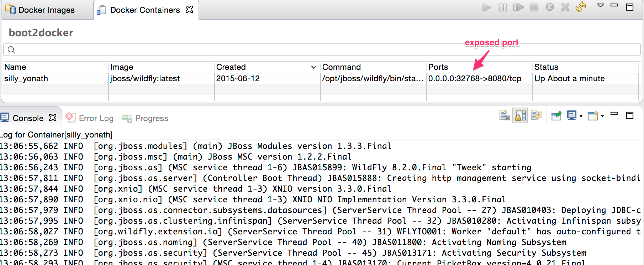Open the Error Log tab

96,118
